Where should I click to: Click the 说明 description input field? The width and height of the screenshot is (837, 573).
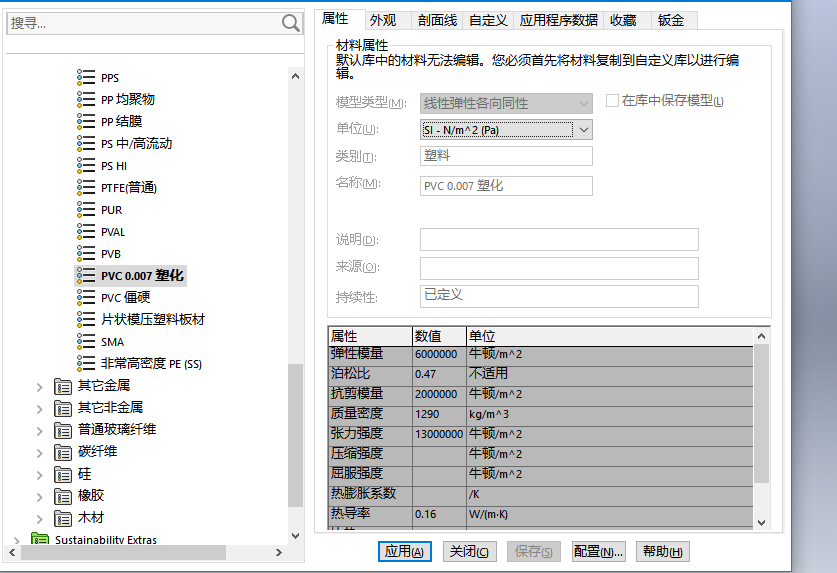click(x=558, y=240)
